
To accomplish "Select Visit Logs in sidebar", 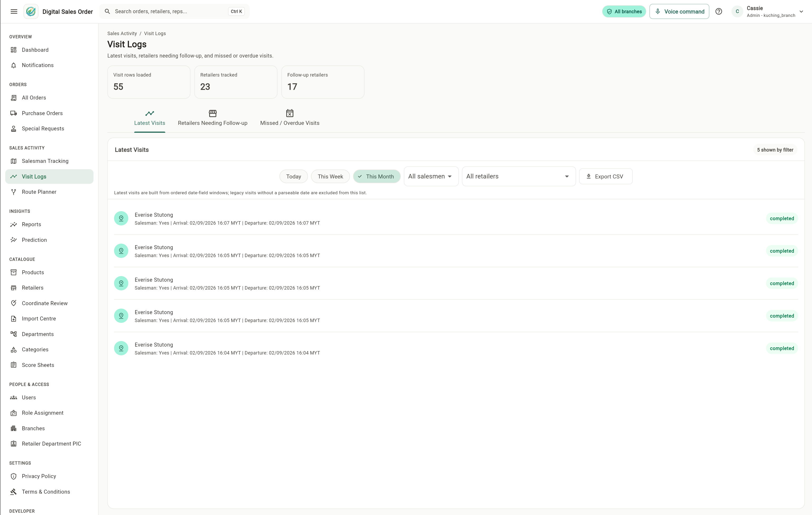I will click(49, 177).
